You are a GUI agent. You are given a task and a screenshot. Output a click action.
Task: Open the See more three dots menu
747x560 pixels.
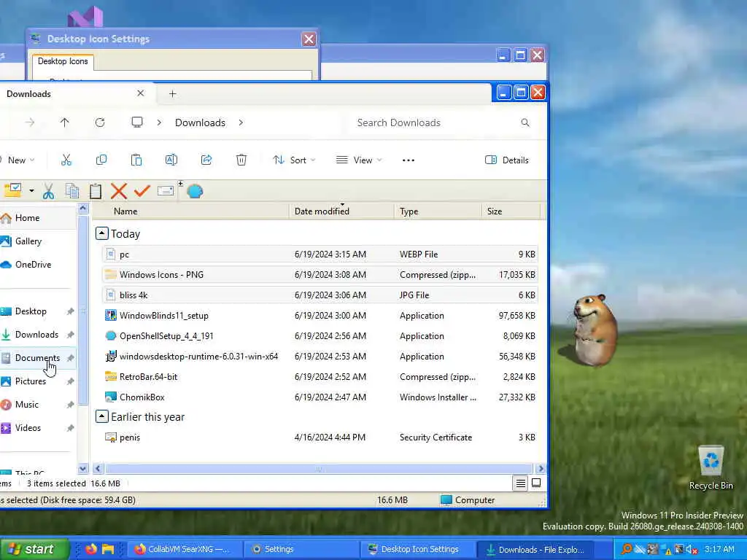[409, 160]
